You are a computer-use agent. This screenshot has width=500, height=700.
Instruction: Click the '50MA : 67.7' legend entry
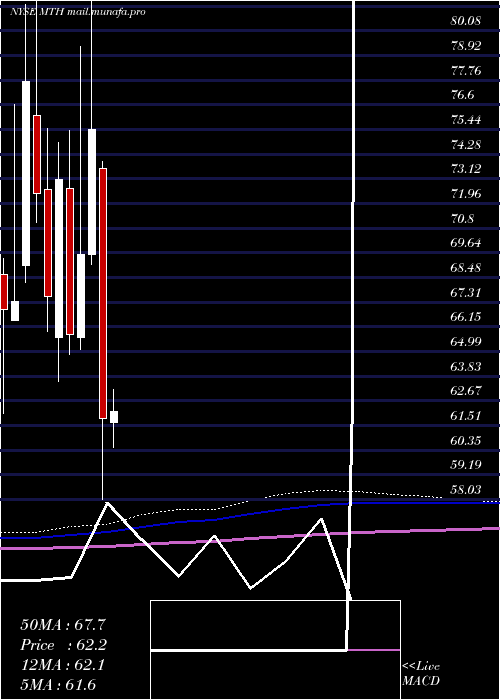[x=63, y=625]
